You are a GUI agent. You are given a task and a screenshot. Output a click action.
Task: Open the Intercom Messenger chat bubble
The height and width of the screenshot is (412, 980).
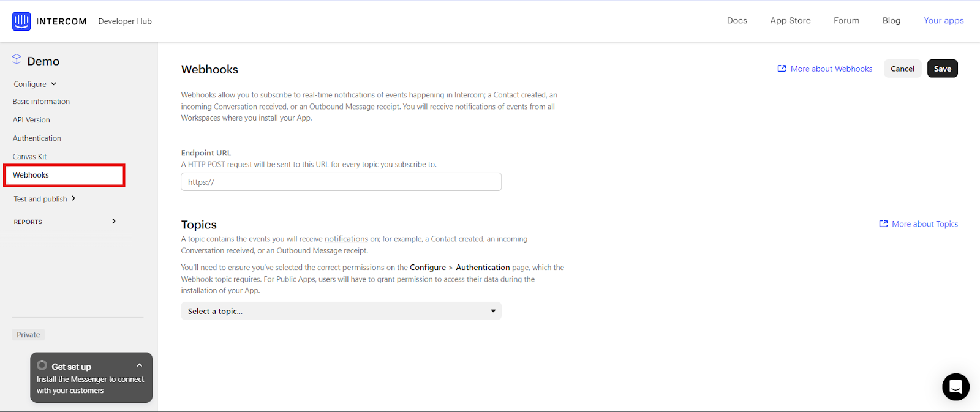(956, 387)
